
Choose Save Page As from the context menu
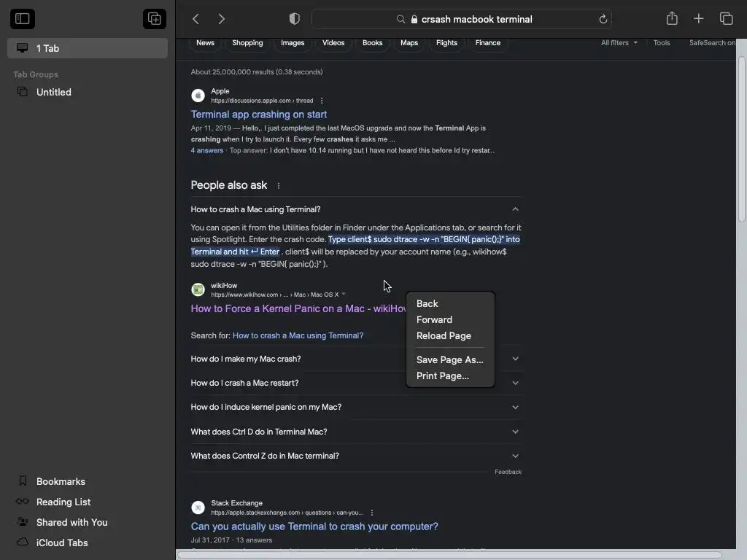point(450,360)
